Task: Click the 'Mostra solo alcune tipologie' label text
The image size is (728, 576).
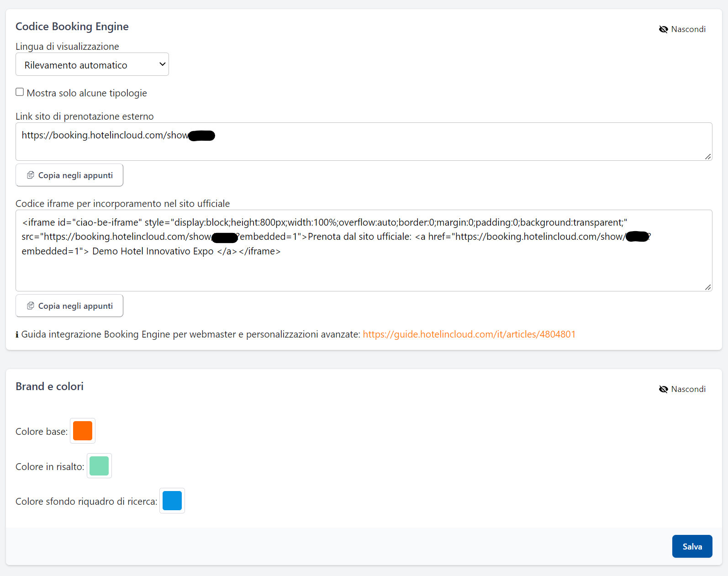Action: 87,93
